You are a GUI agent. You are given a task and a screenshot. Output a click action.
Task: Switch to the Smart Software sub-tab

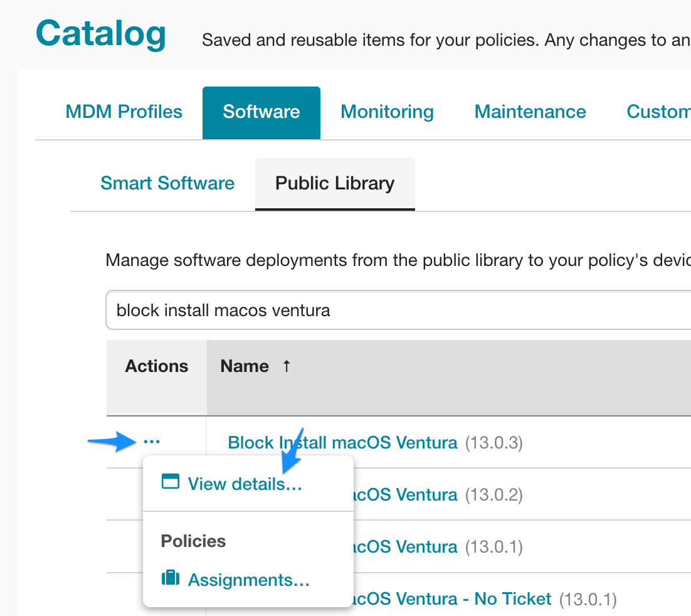(x=167, y=183)
